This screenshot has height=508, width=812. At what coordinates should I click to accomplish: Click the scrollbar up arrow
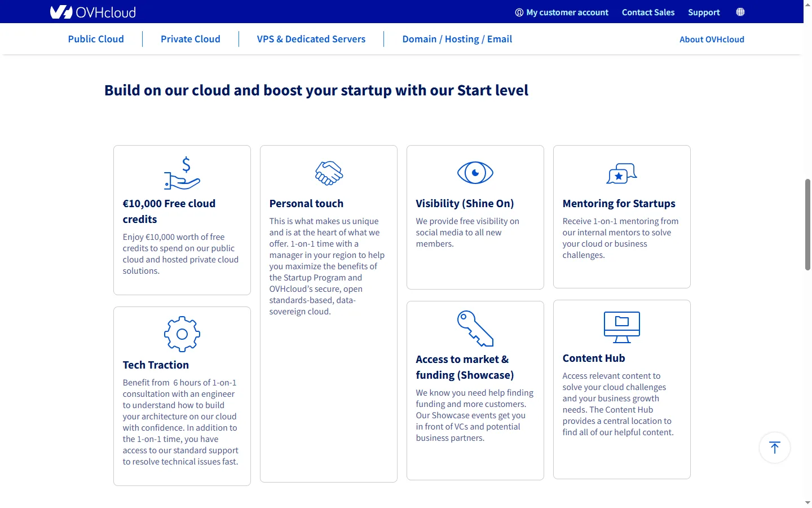point(807,5)
